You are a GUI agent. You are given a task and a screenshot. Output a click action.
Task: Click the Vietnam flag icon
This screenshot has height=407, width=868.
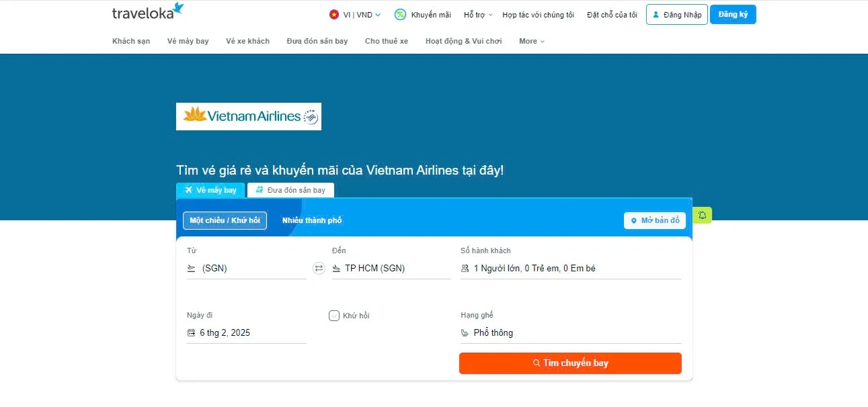(334, 15)
